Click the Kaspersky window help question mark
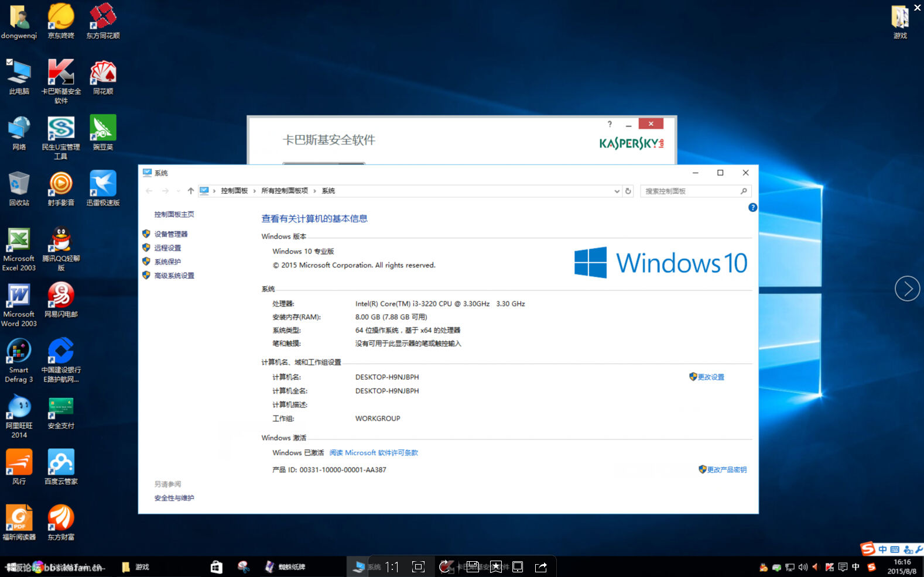 click(610, 124)
